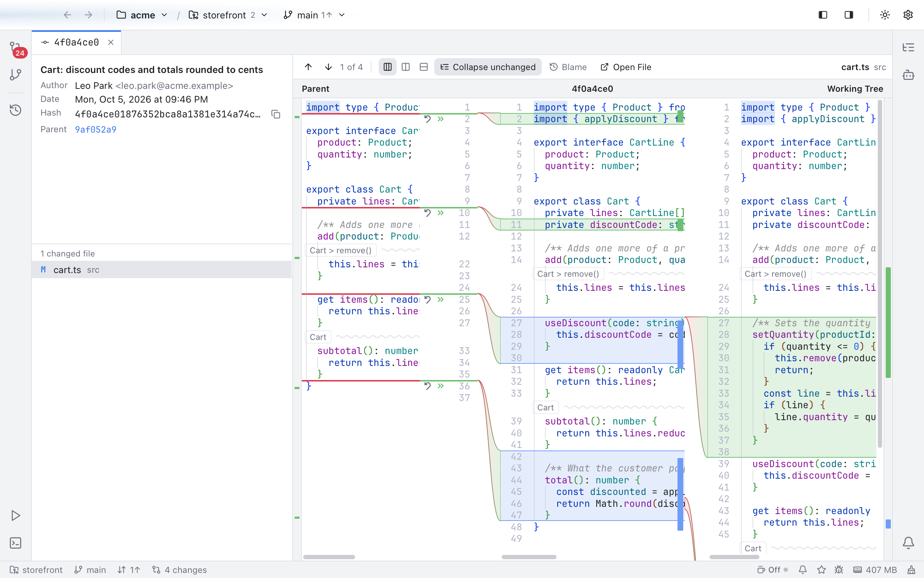Open the terminal panel icon

(16, 543)
